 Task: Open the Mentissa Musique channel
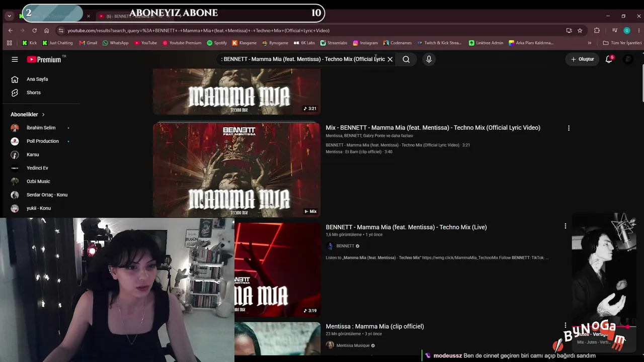(353, 345)
